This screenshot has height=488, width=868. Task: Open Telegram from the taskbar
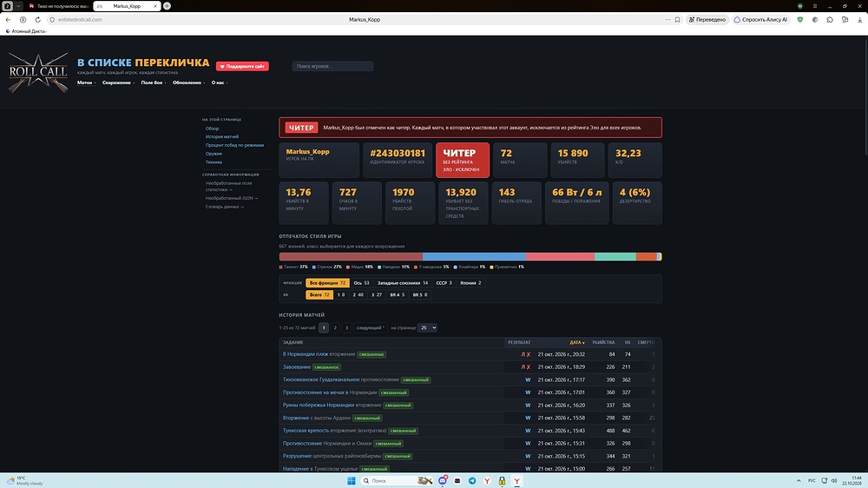click(472, 480)
